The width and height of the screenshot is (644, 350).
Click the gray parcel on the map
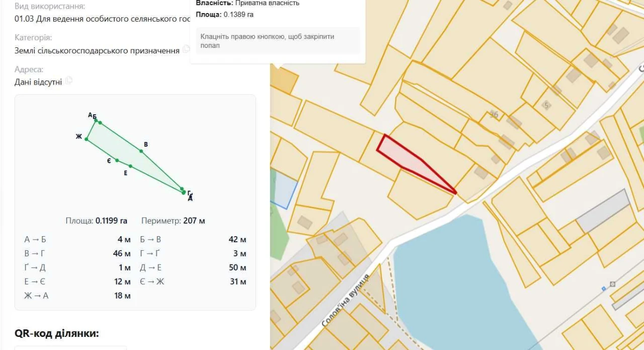(x=603, y=212)
